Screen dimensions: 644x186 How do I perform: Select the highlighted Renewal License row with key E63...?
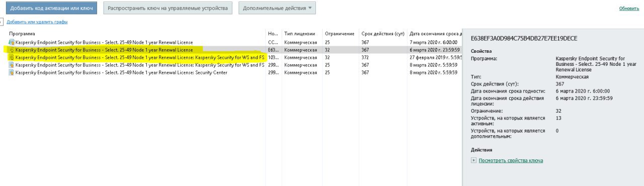[x=235, y=50]
